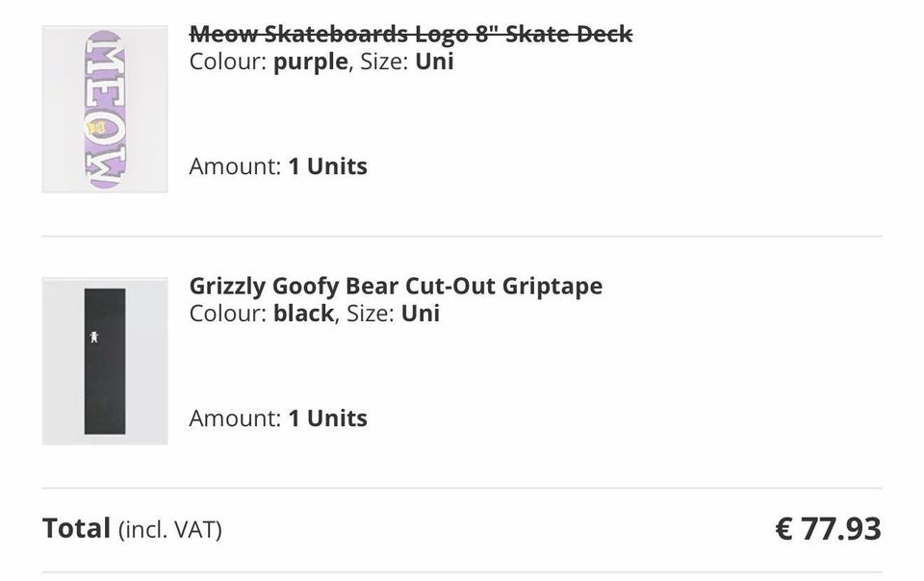
Task: Click the 'Amount:' label under the Meow deck
Action: coord(235,166)
